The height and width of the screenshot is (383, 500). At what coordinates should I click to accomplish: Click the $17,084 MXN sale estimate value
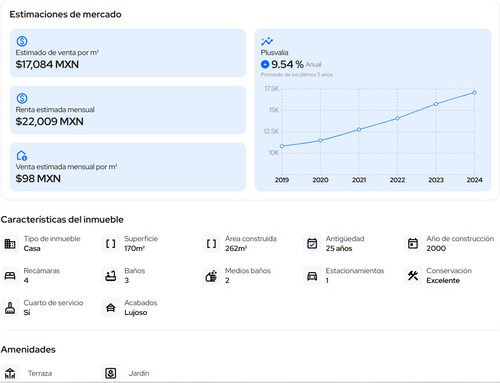point(47,64)
